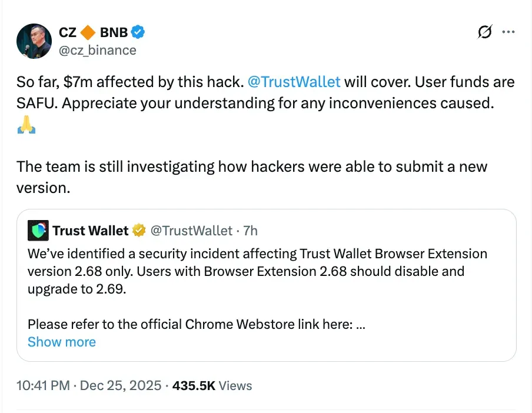Viewport: 532px width, 413px height.
Task: Open the @TrustWallet mention link
Action: pos(294,82)
